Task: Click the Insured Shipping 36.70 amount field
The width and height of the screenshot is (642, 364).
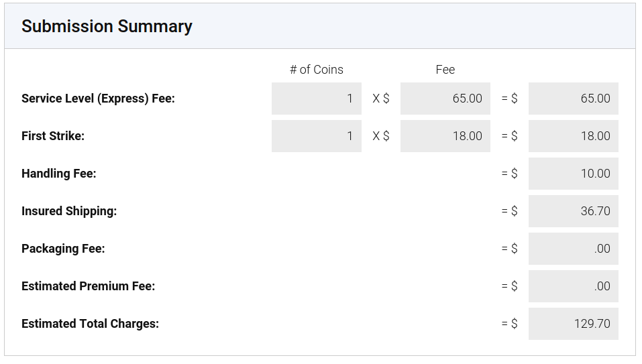Action: pos(573,211)
